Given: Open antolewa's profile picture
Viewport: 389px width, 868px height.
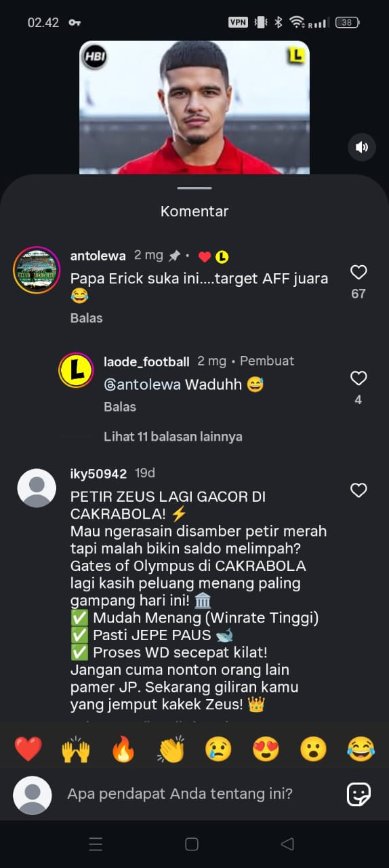Looking at the screenshot, I should [37, 270].
